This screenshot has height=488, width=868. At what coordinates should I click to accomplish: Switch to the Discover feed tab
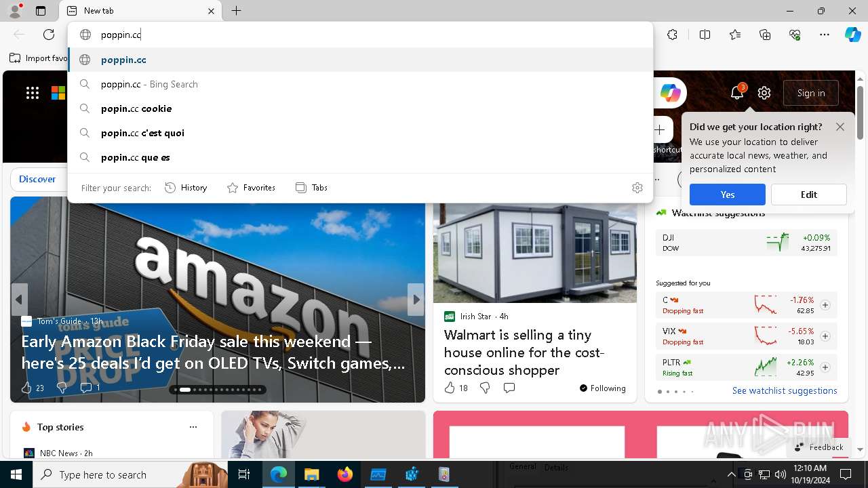[x=37, y=179]
